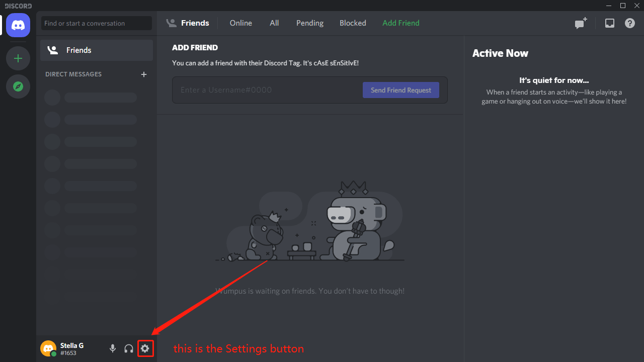Click Stella G's user avatar
Viewport: 644px width, 362px height.
tap(48, 348)
